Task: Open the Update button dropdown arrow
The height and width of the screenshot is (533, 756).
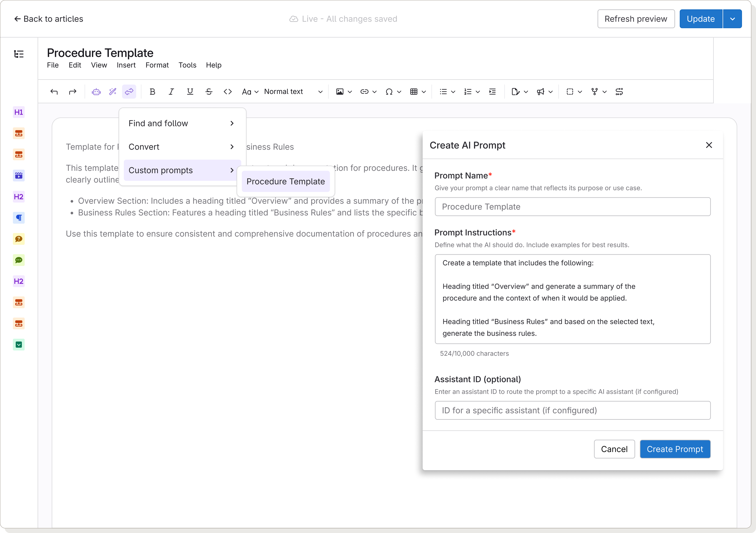Action: click(732, 19)
